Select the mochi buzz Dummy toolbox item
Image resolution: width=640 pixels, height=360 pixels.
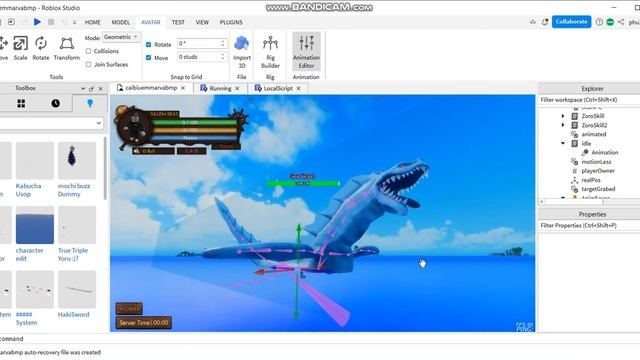(x=77, y=170)
